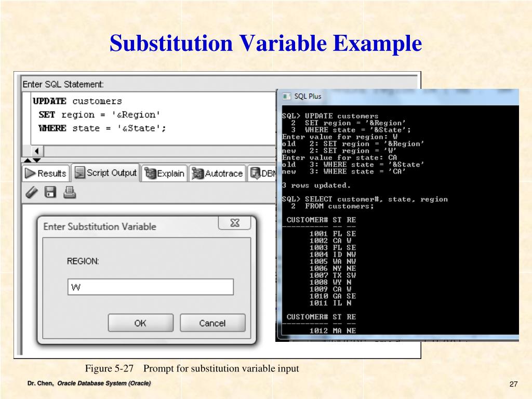The height and width of the screenshot is (399, 532).
Task: Click customer row 1004 ID NW
Action: (332, 255)
